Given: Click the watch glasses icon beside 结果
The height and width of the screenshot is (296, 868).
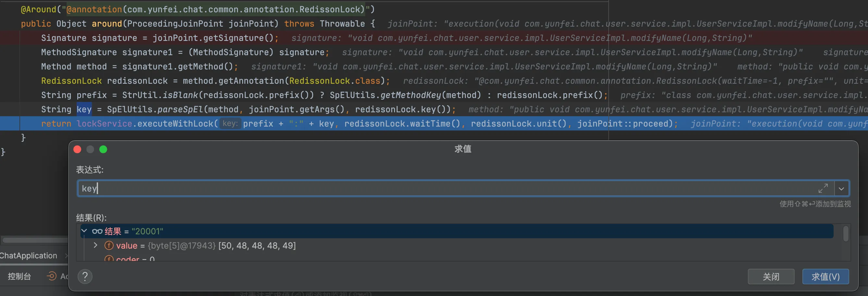Looking at the screenshot, I should point(97,231).
